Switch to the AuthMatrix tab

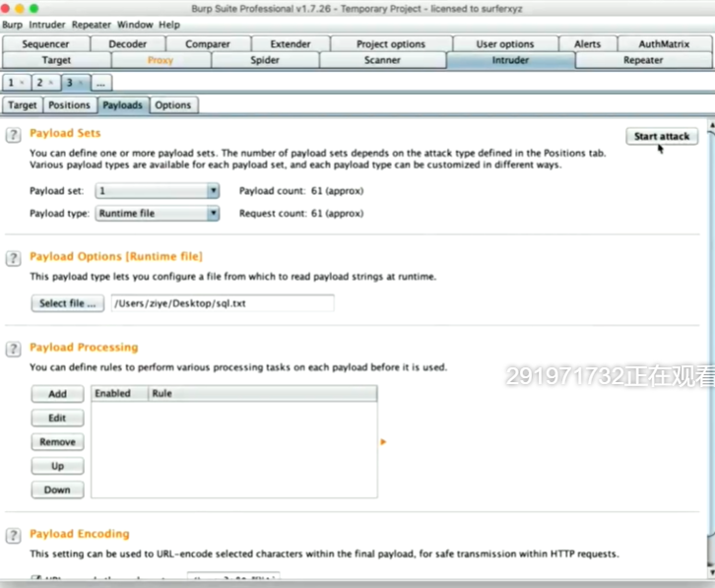click(x=664, y=43)
